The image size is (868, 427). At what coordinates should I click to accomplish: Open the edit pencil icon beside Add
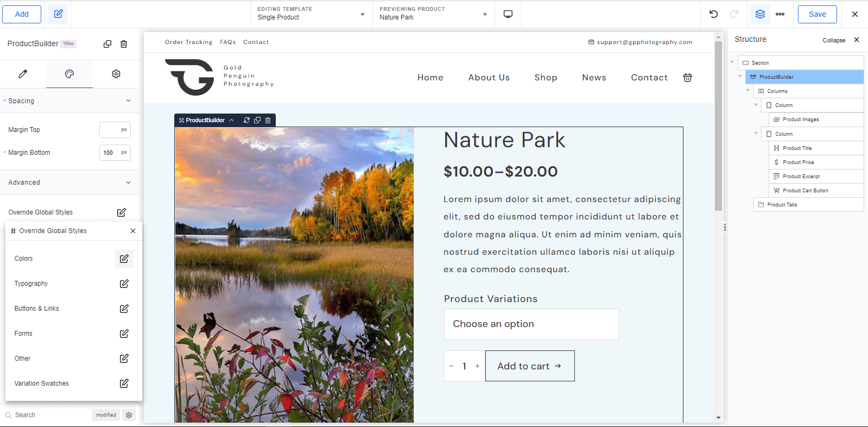58,14
